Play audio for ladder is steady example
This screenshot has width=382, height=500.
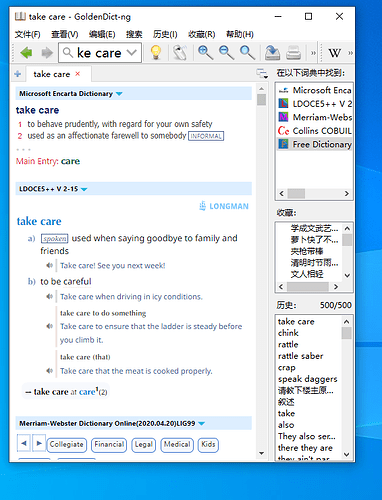coord(50,326)
